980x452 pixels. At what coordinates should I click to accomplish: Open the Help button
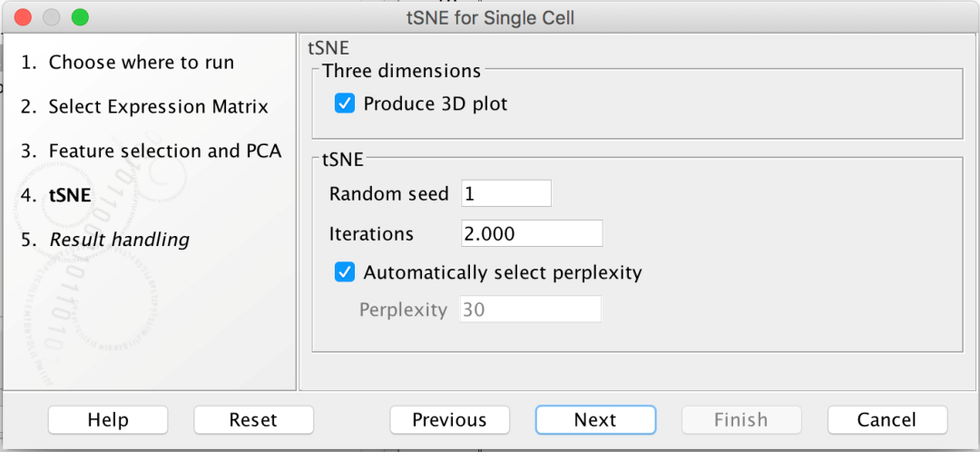108,420
